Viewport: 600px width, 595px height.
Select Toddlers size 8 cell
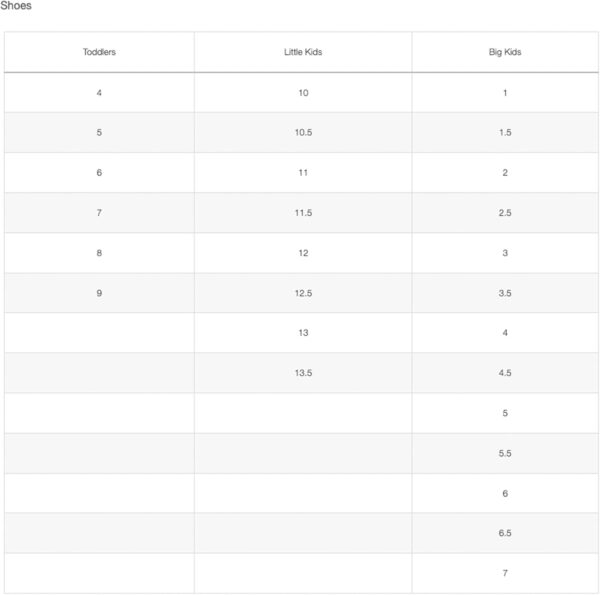pos(99,253)
